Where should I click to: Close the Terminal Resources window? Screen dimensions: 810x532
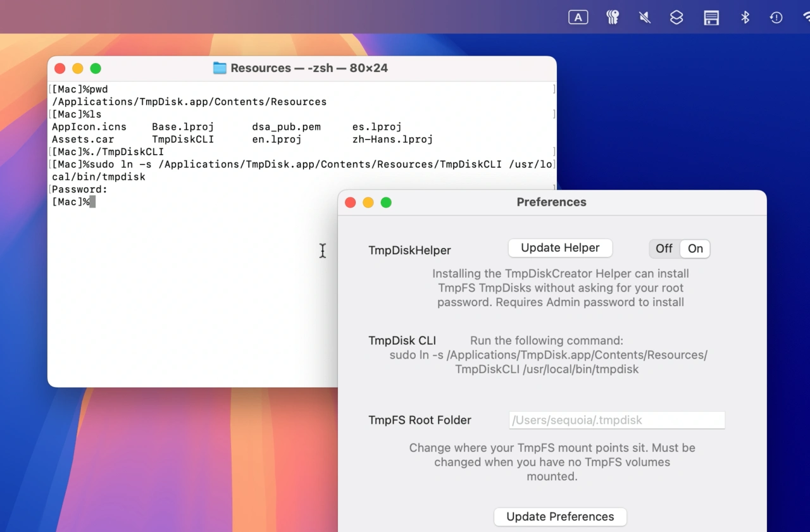pyautogui.click(x=60, y=68)
